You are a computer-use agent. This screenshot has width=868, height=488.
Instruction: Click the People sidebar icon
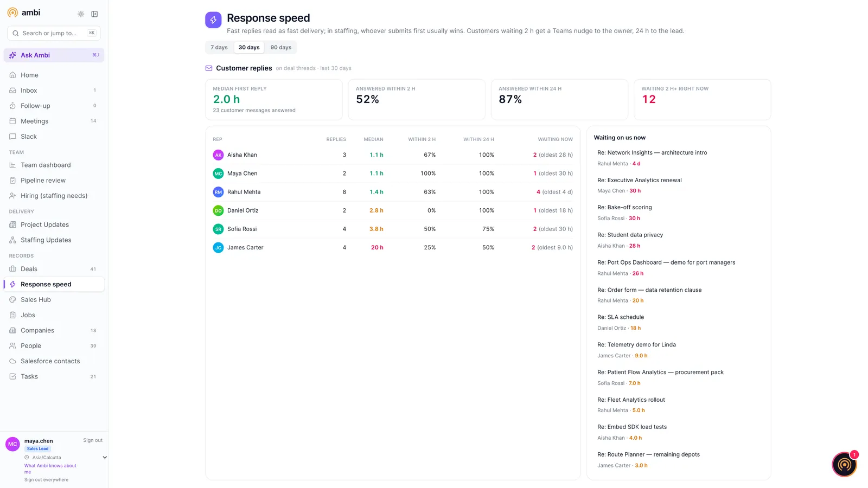coord(12,346)
